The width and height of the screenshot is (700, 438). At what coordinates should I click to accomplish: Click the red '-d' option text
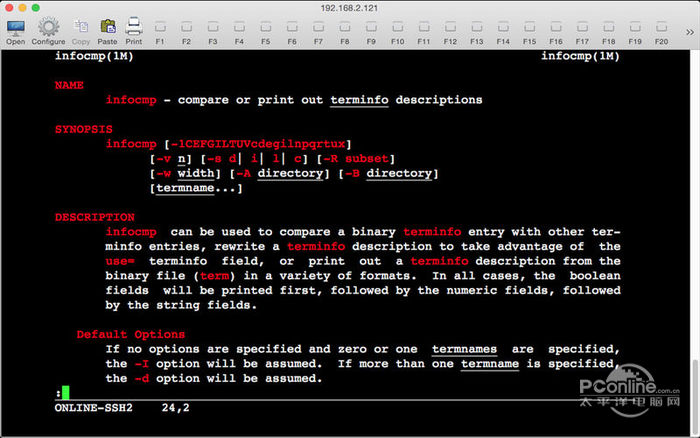click(142, 379)
